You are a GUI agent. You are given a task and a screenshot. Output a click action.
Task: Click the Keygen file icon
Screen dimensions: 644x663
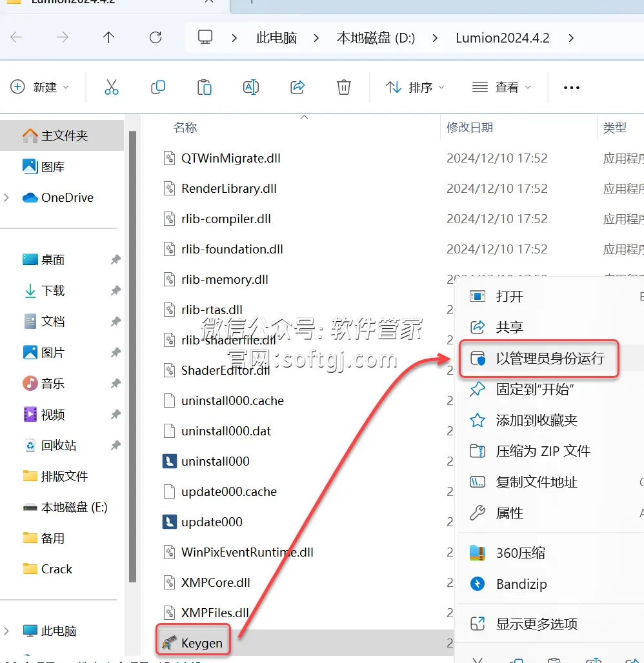[x=169, y=643]
